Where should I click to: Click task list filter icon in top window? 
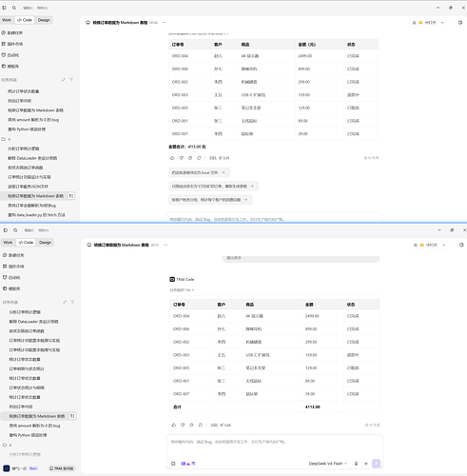point(71,80)
